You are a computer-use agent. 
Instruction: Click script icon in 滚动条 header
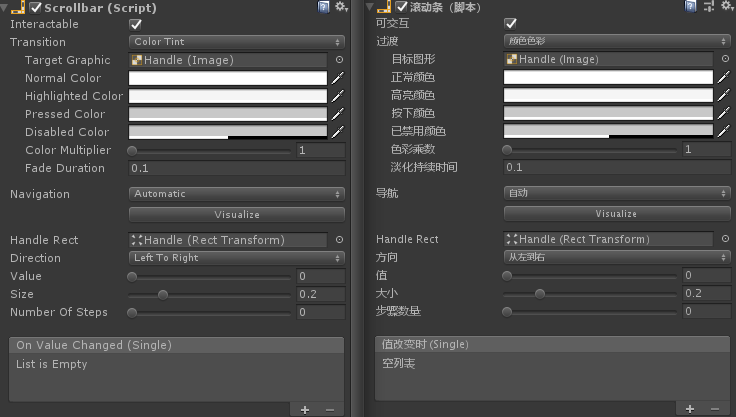pyautogui.click(x=384, y=7)
